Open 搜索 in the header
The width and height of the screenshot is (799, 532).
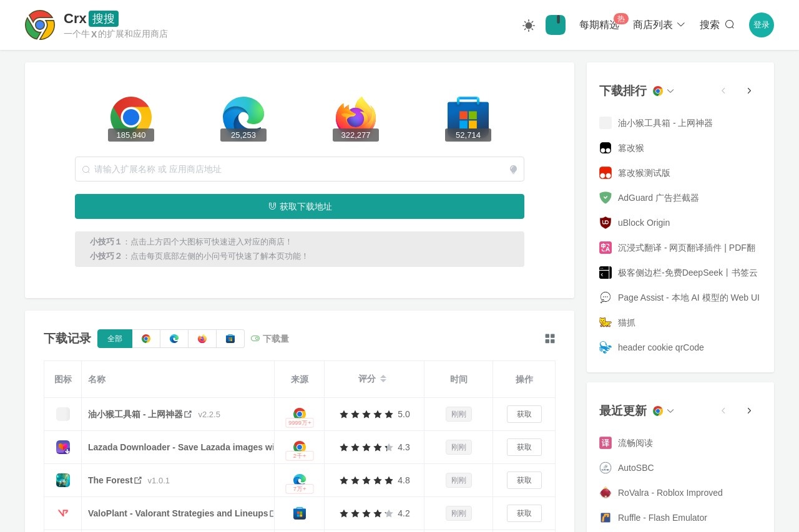tap(717, 25)
